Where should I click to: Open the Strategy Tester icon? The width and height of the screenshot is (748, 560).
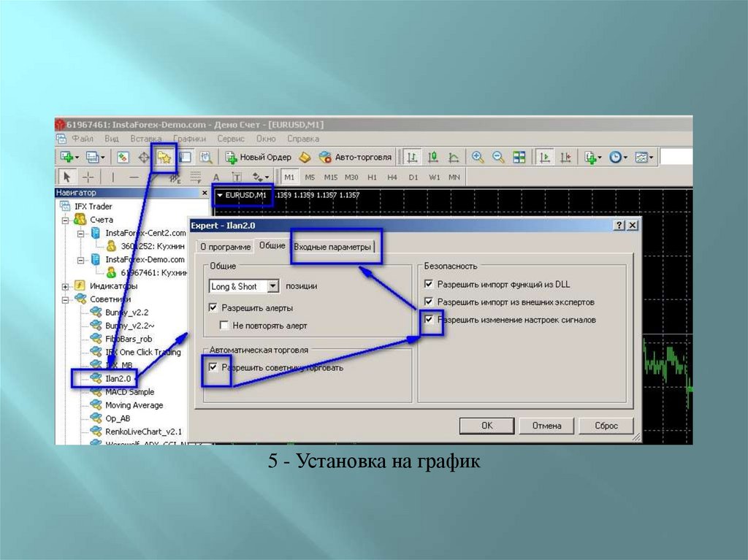(205, 157)
